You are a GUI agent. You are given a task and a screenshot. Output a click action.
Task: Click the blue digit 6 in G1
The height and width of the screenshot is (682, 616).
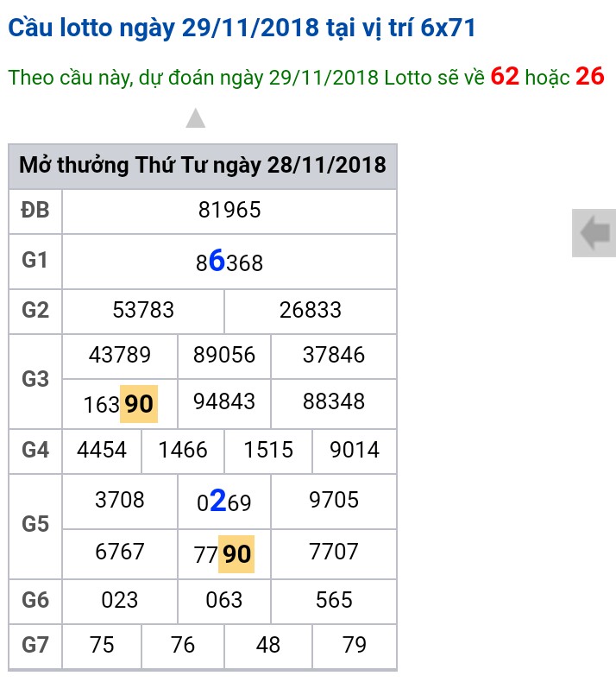point(217,261)
